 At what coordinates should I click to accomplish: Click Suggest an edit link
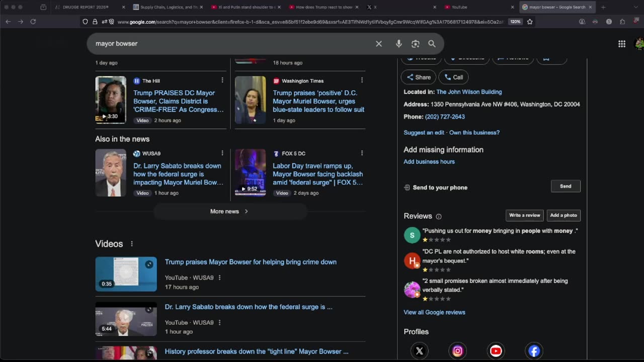pyautogui.click(x=424, y=133)
